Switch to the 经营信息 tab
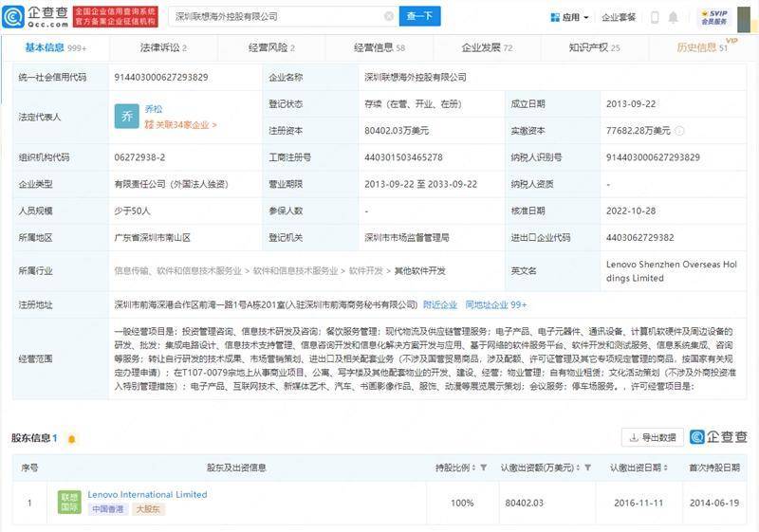The width and height of the screenshot is (759, 532). pyautogui.click(x=379, y=47)
